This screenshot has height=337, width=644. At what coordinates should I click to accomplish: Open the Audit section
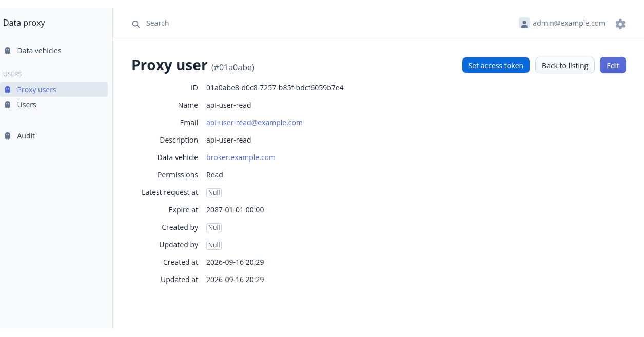click(x=54, y=136)
